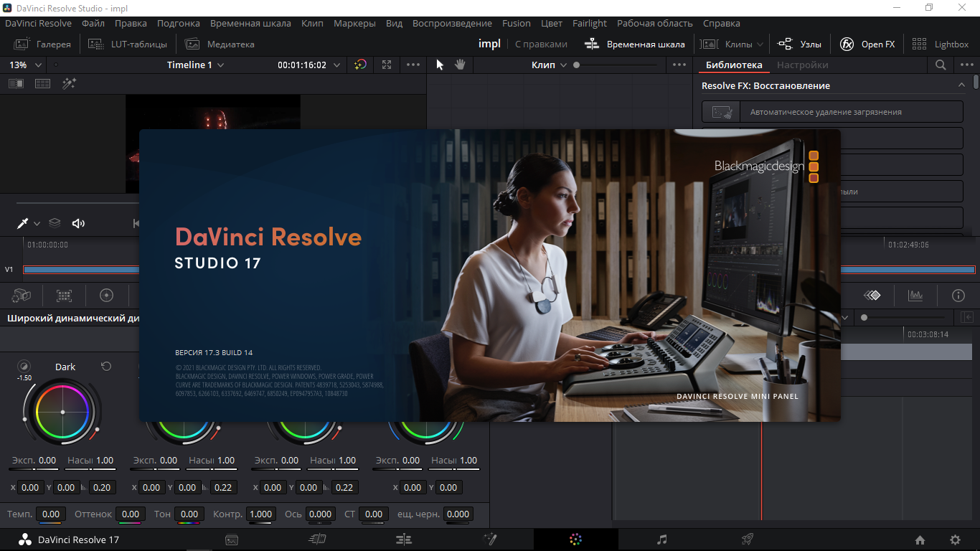
Task: Open the Файл menu
Action: click(93, 23)
